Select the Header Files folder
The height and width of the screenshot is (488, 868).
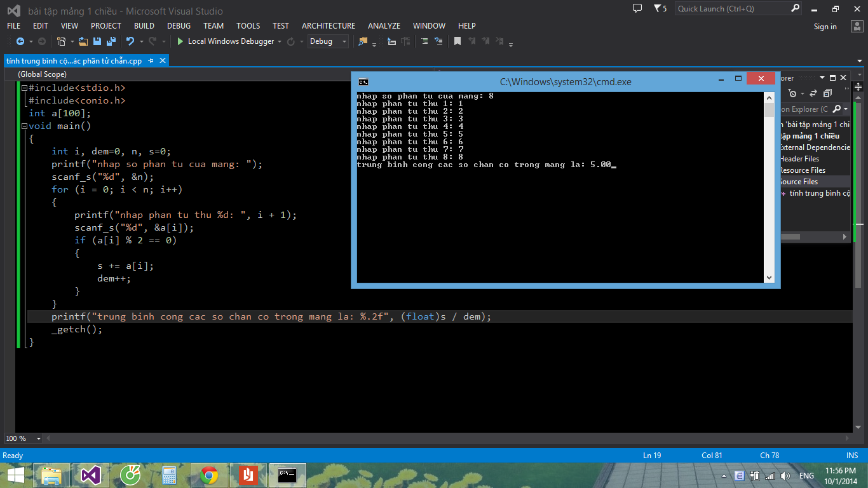click(x=815, y=159)
